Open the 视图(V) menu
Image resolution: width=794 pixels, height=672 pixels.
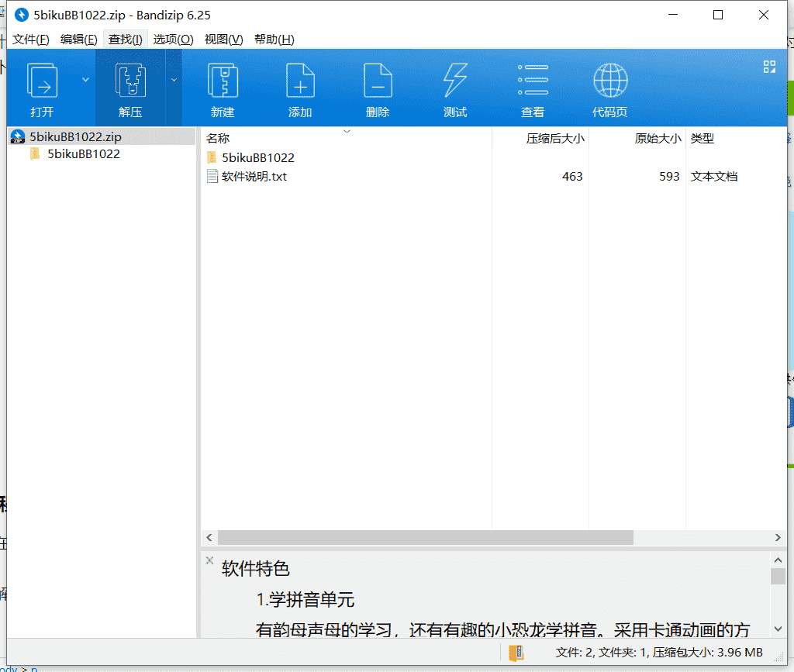click(x=223, y=40)
